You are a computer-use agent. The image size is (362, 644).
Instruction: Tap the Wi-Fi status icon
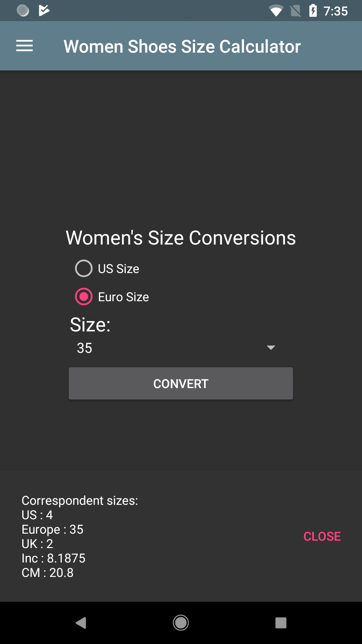(277, 10)
